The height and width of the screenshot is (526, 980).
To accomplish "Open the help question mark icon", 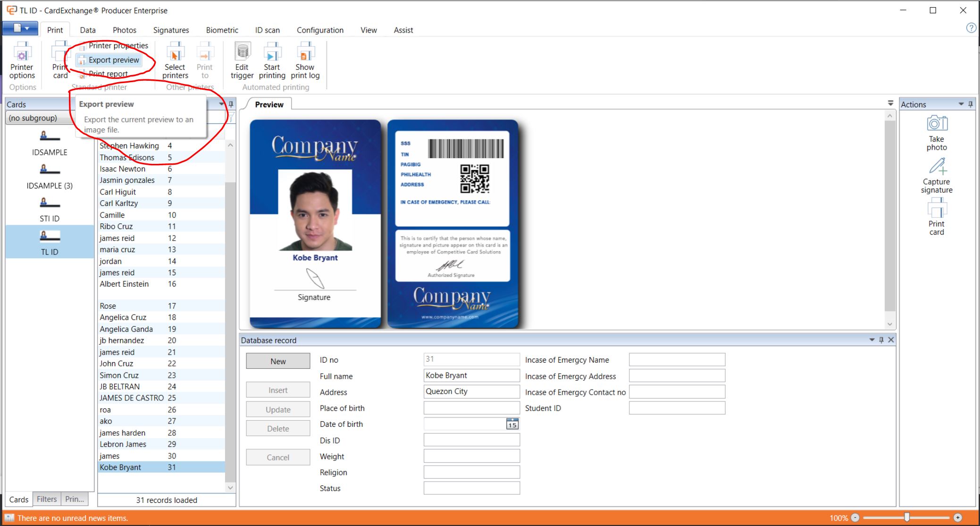I will point(971,28).
